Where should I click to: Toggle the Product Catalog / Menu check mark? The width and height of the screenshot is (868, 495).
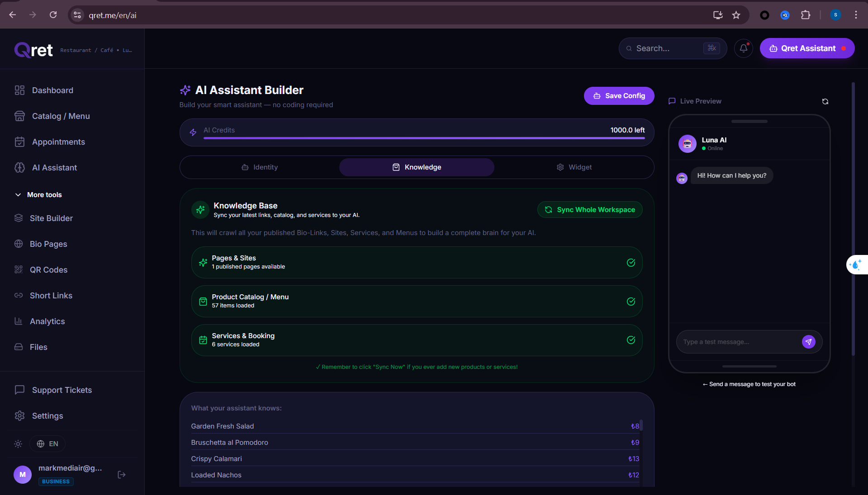point(631,302)
